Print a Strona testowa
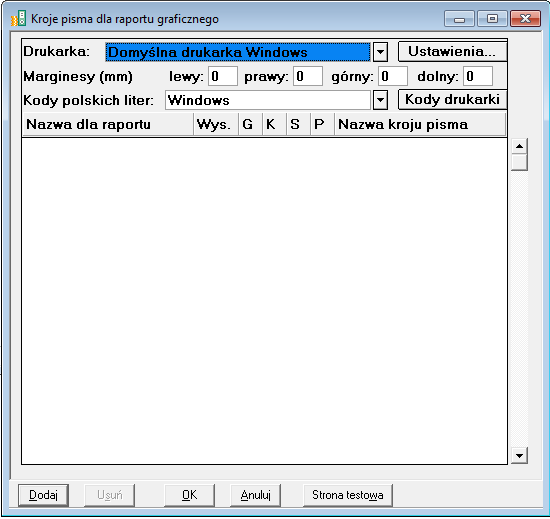 click(x=348, y=495)
